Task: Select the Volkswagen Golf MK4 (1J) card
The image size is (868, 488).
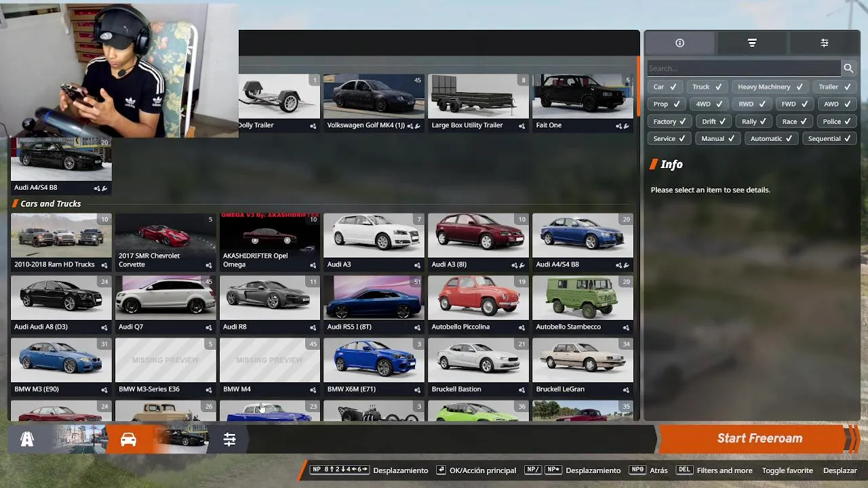Action: 374,103
